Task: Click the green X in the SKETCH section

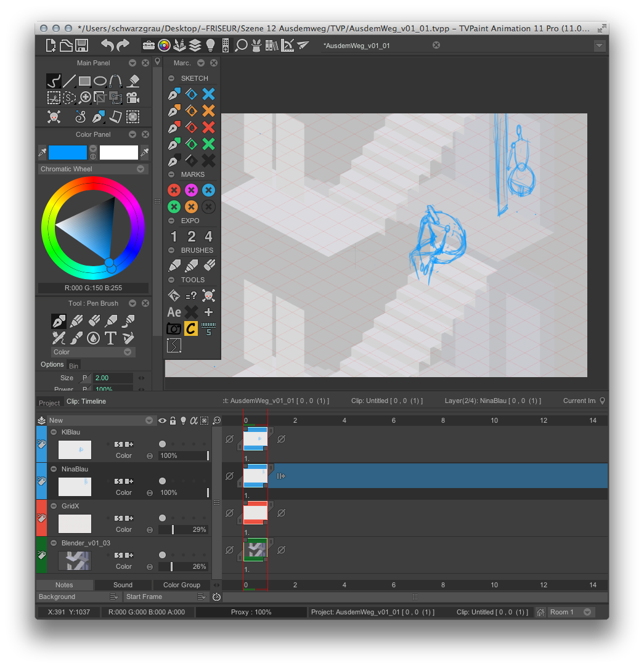Action: 208,144
